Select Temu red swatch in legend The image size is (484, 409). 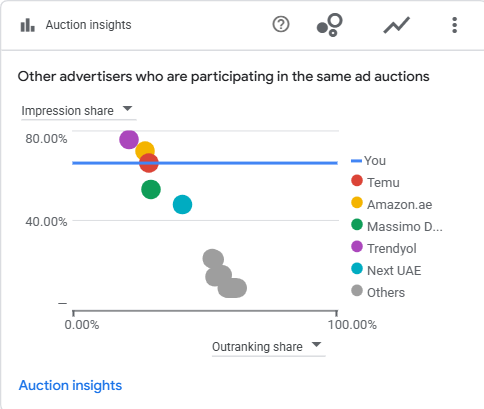point(357,181)
